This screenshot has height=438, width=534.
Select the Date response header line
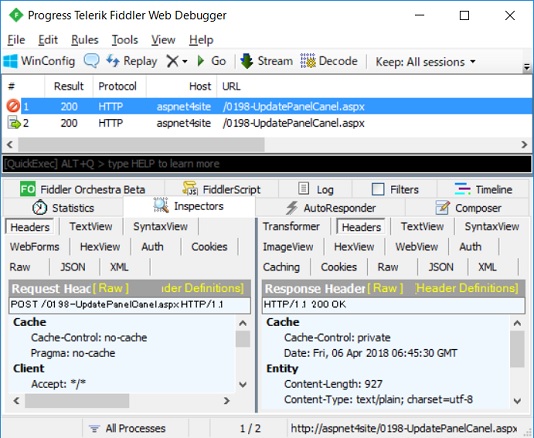(x=371, y=353)
